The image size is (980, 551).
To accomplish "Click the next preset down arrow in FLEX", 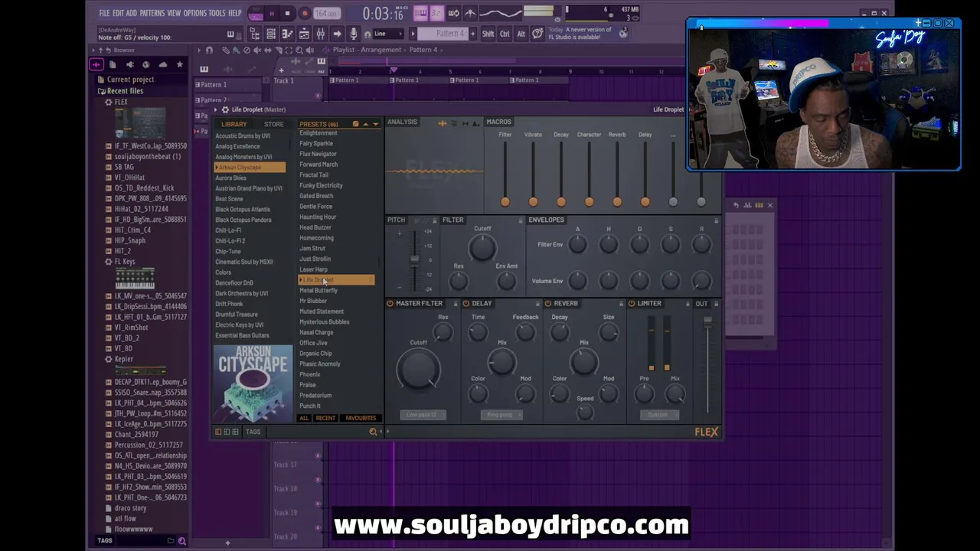I will tap(375, 124).
